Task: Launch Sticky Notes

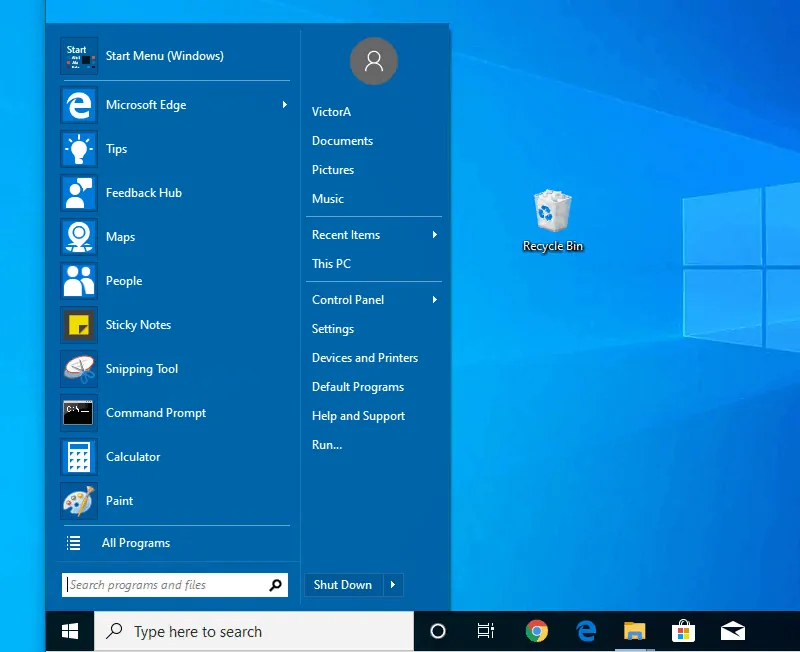Action: point(138,324)
